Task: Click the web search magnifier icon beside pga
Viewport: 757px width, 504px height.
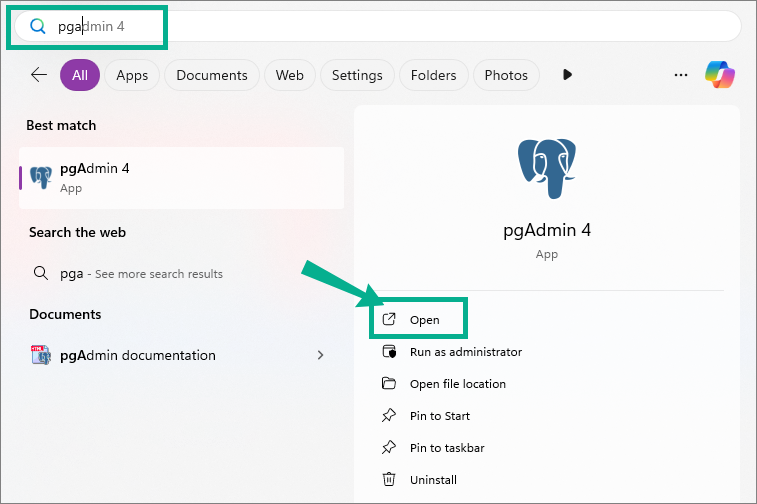Action: tap(41, 273)
